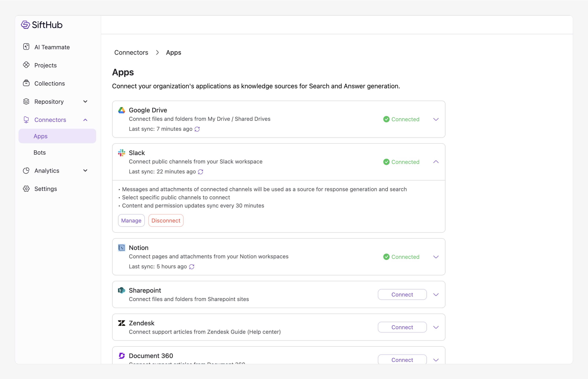The width and height of the screenshot is (588, 379).
Task: Collapse the Slack connector panel
Action: (x=436, y=162)
